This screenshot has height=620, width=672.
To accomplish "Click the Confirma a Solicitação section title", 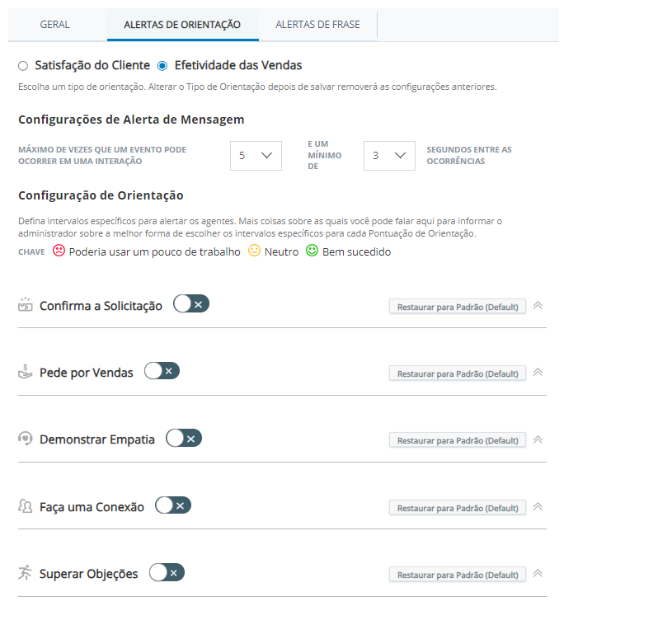I will tap(101, 306).
